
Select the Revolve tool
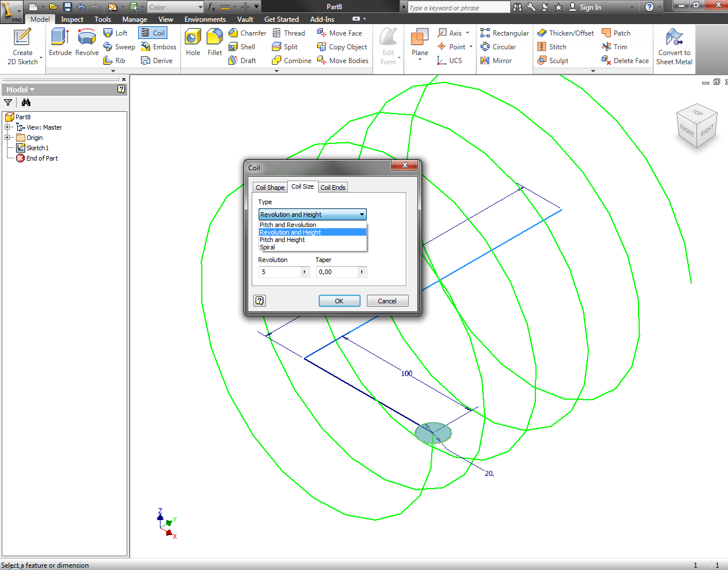[87, 42]
